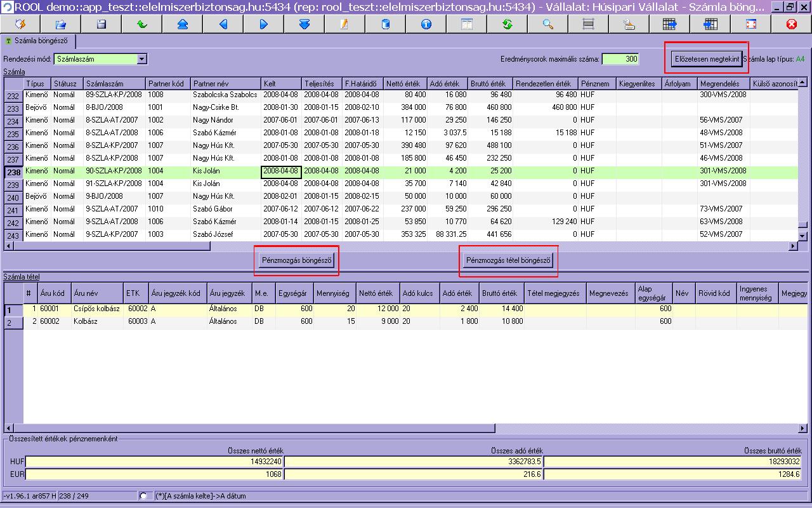Click the Számla grid vertical scrollbar down arrow

pyautogui.click(x=802, y=236)
